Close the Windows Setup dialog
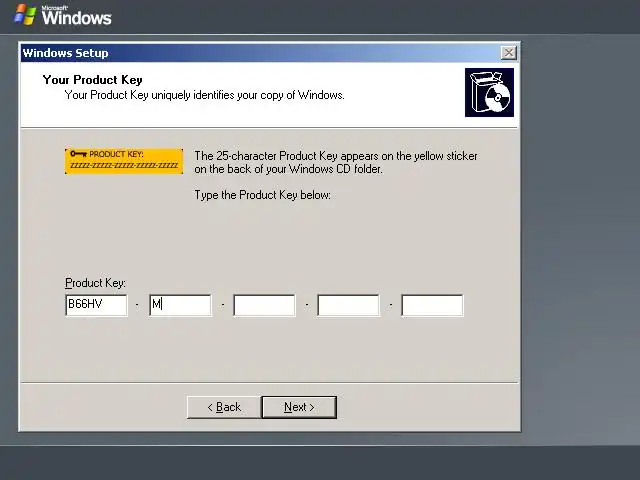Screen dimensions: 640x480 pyautogui.click(x=509, y=53)
